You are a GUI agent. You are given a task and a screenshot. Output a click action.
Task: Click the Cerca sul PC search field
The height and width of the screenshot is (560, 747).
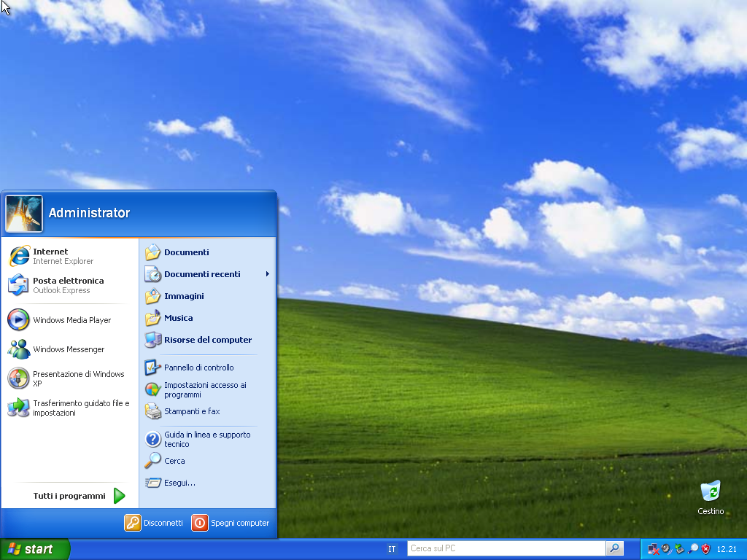point(506,548)
